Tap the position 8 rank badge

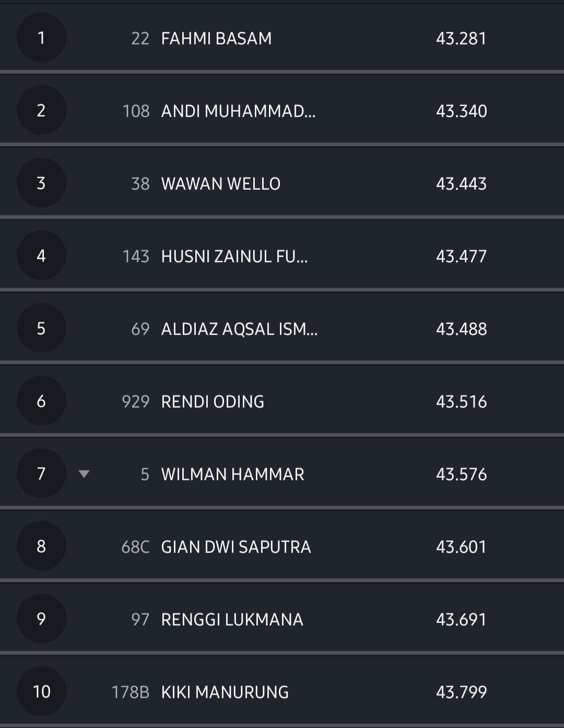[41, 546]
